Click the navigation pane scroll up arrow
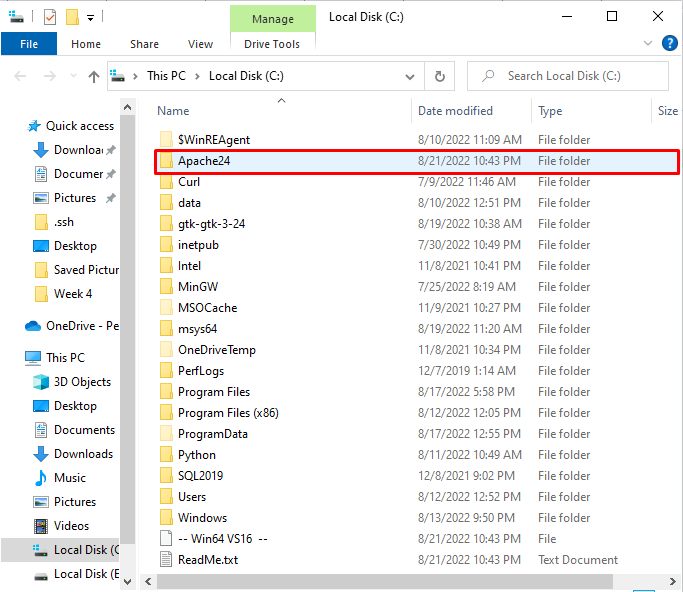683x592 pixels. 127,107
